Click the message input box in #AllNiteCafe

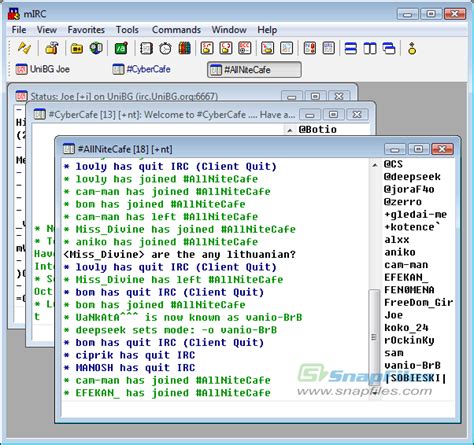pyautogui.click(x=258, y=409)
